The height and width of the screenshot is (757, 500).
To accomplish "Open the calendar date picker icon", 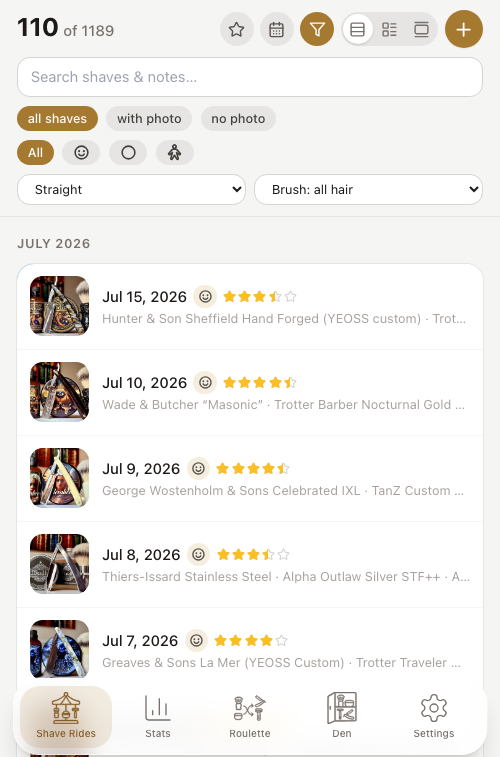I will click(x=277, y=29).
